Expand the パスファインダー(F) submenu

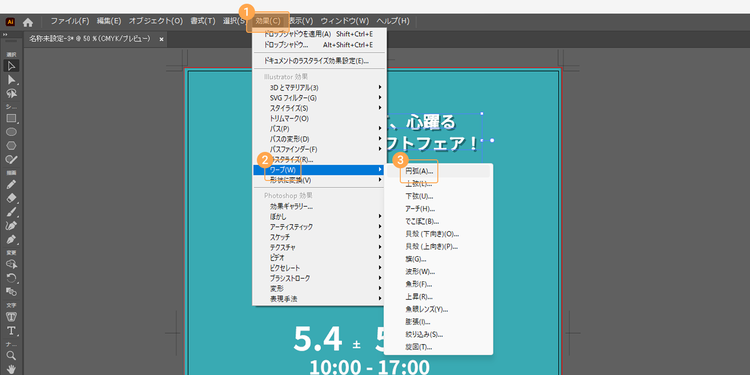pos(319,149)
